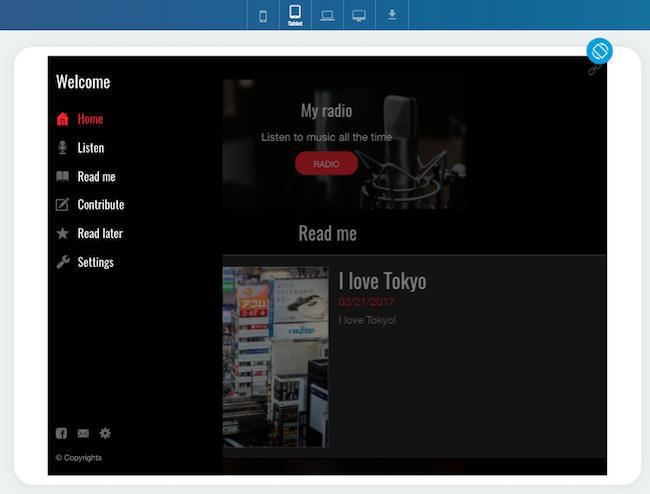Screen dimensions: 650x494
Task: Open the Contribute menu item
Action: [x=100, y=205]
